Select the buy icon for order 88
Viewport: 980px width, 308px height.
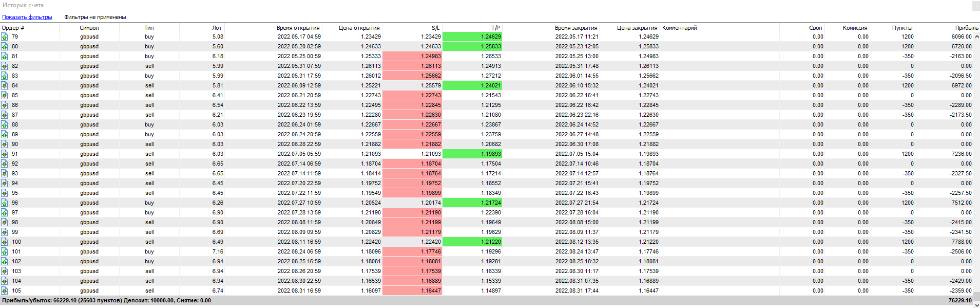pyautogui.click(x=4, y=125)
